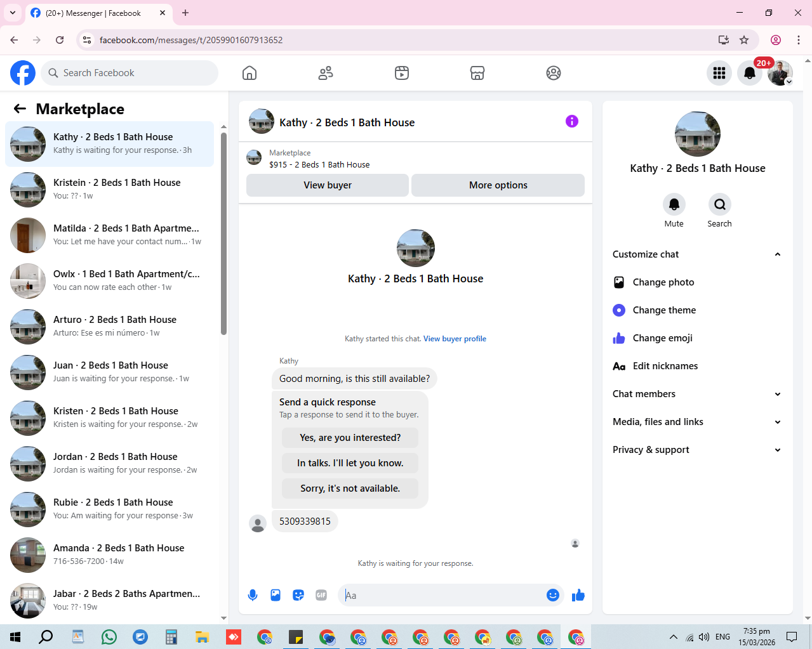Open the Friends icon in top navigation
812x649 pixels.
(326, 73)
